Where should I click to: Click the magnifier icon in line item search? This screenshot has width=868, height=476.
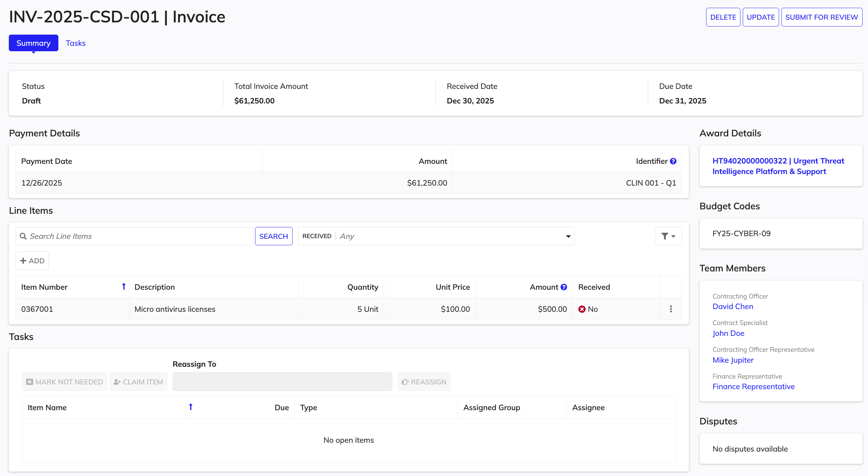tap(23, 236)
